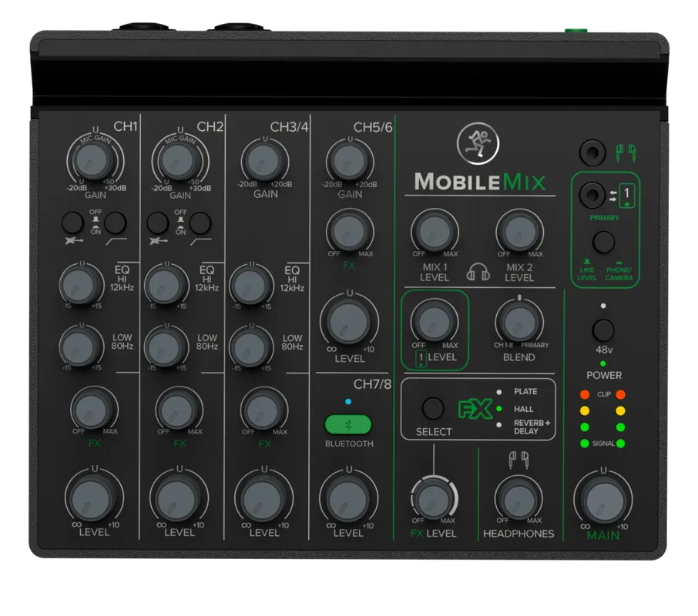Click the CH1 OFF/ON switch position icon
The width and height of the screenshot is (698, 616).
[96, 222]
